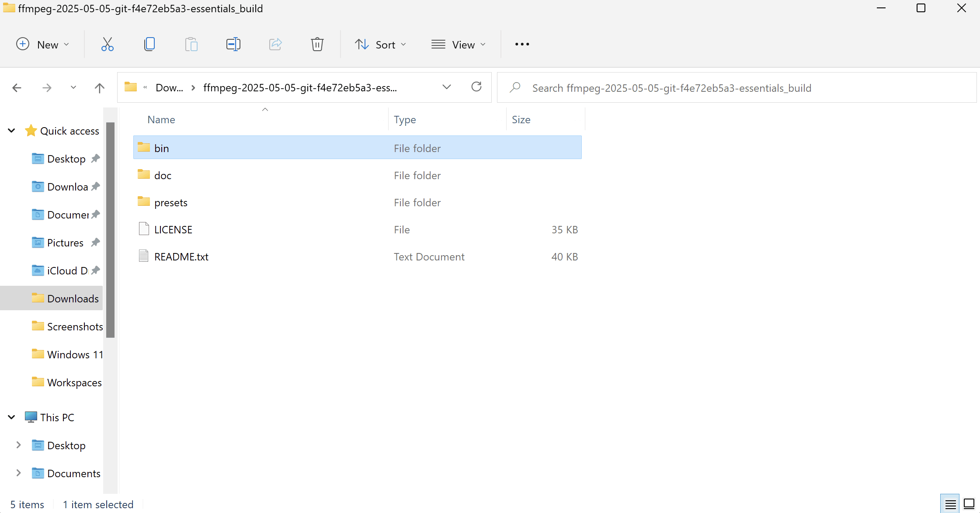Click the This PC monitor icon
The image size is (980, 513).
tap(31, 417)
